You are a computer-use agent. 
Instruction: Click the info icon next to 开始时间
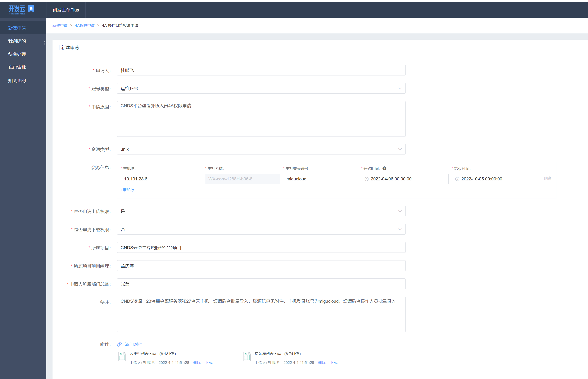[384, 168]
